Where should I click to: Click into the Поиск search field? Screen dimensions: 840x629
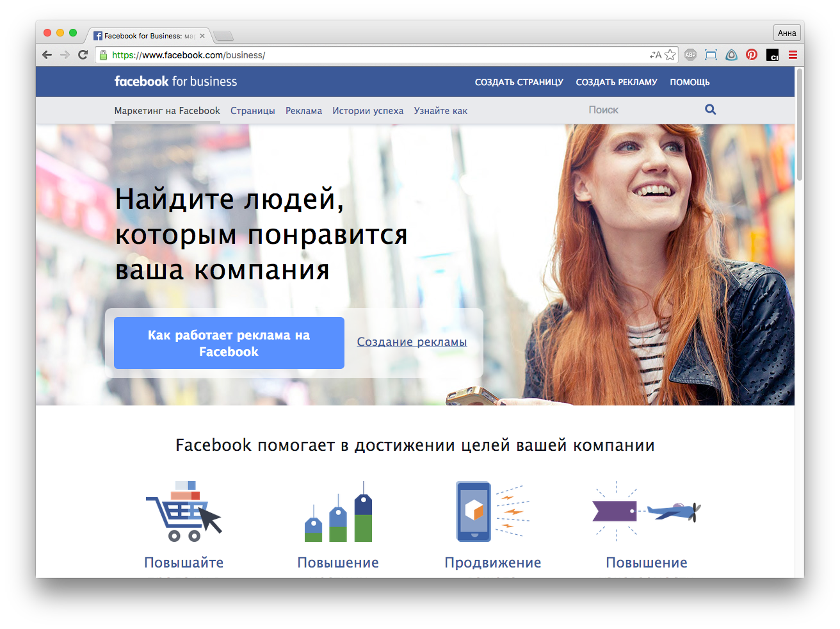tap(640, 110)
